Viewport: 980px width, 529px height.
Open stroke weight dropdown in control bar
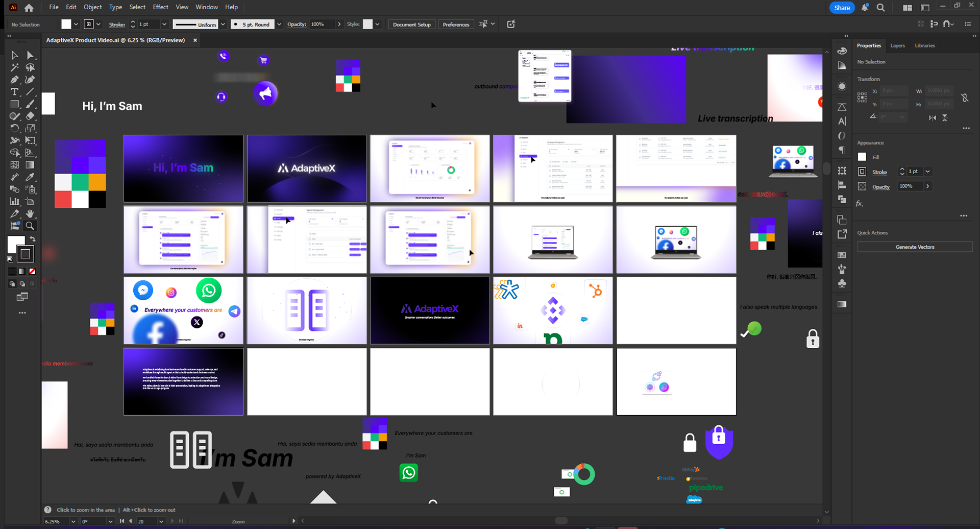tap(164, 25)
